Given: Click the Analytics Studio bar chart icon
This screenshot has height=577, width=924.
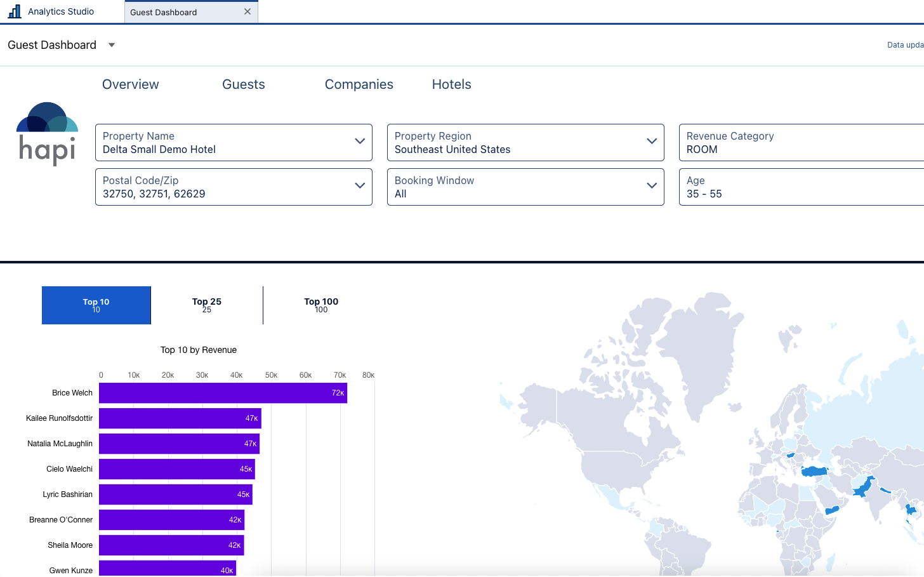Looking at the screenshot, I should coord(14,11).
